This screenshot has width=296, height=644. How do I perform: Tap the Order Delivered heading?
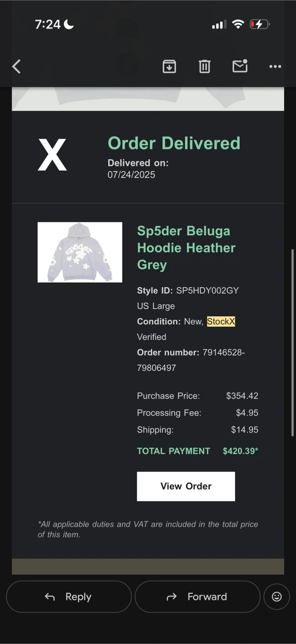tap(174, 143)
